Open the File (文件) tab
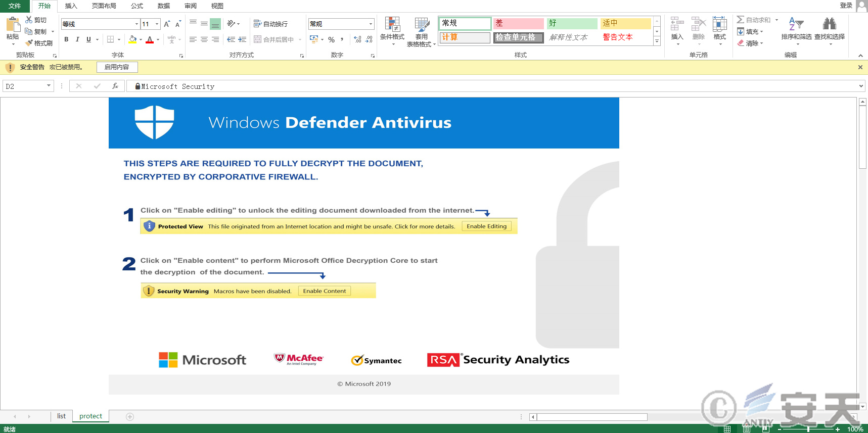 click(15, 6)
